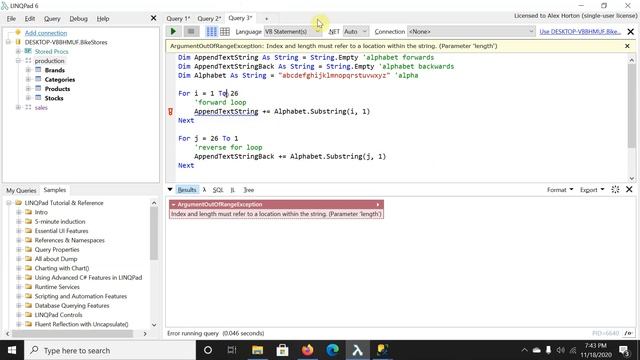
Task: Switch to data grid results view icon
Action: (225, 31)
